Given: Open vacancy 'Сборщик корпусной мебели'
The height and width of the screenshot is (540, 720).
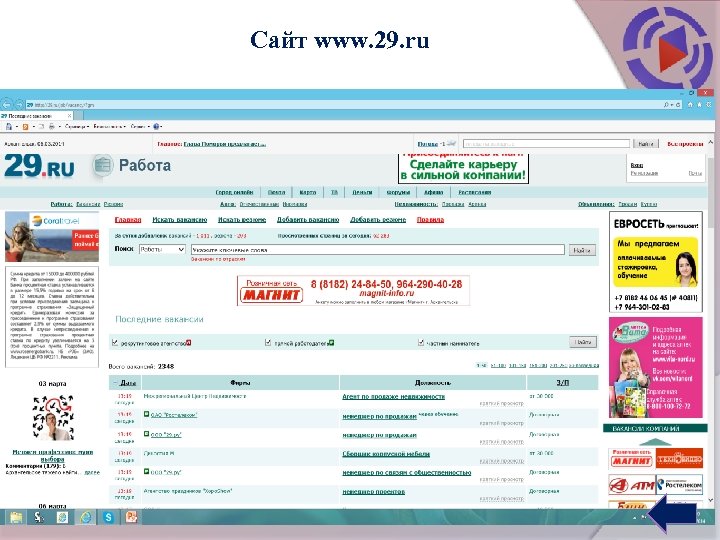Looking at the screenshot, I should click(386, 454).
